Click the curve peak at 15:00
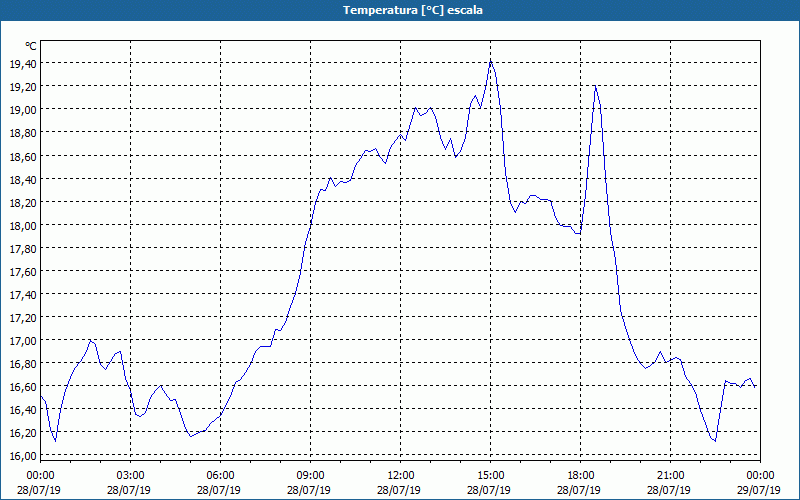The image size is (800, 500). (490, 62)
